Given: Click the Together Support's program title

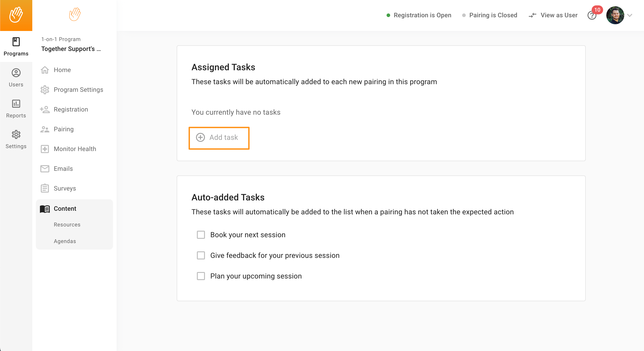Looking at the screenshot, I should tap(71, 49).
